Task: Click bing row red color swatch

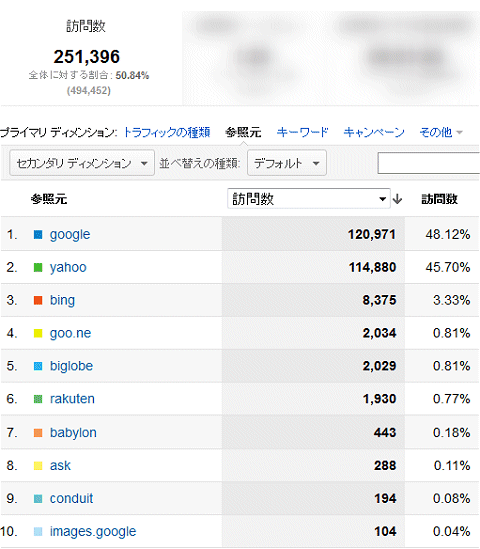Action: (38, 300)
